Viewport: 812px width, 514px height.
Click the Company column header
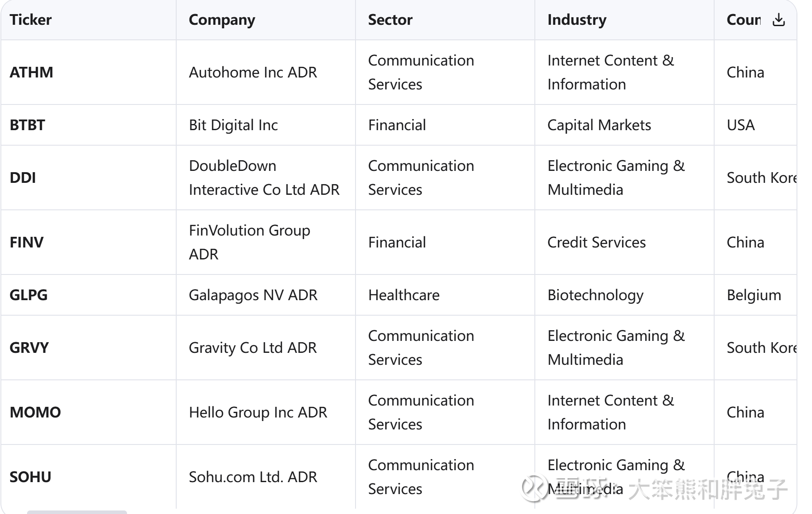pos(222,20)
